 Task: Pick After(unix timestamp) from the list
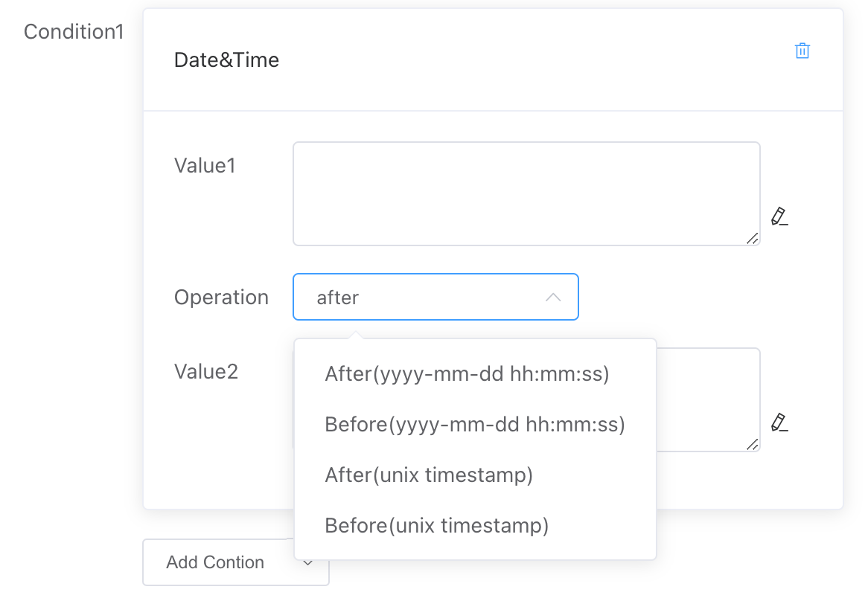pos(429,475)
